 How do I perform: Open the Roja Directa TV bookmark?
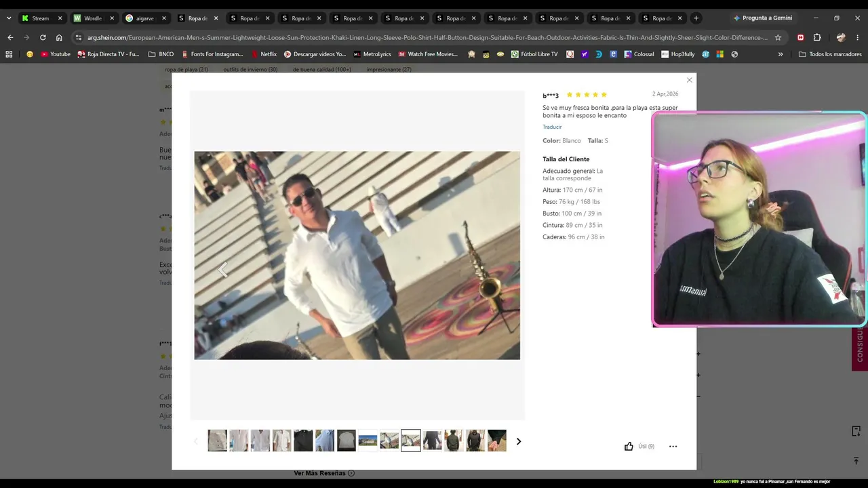pos(108,54)
